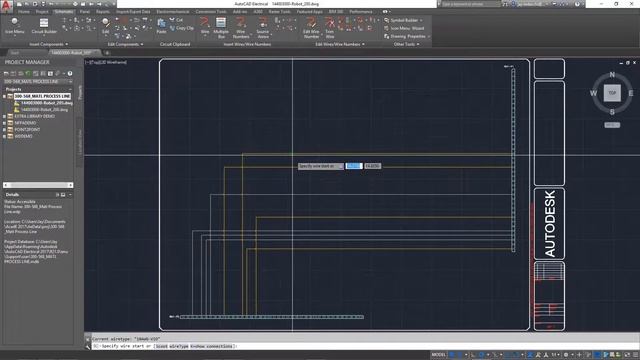Open the Icon Menu tool

coord(15,25)
